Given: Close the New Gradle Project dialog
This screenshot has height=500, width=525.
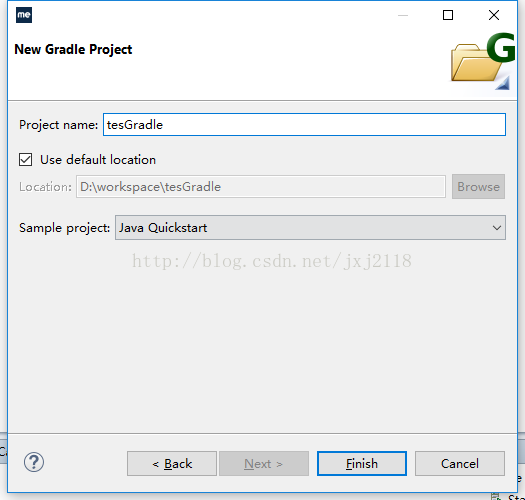Looking at the screenshot, I should [x=494, y=15].
